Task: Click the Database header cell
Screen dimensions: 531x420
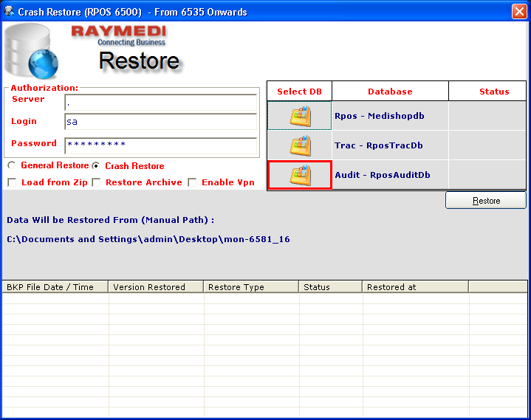Action: tap(390, 91)
